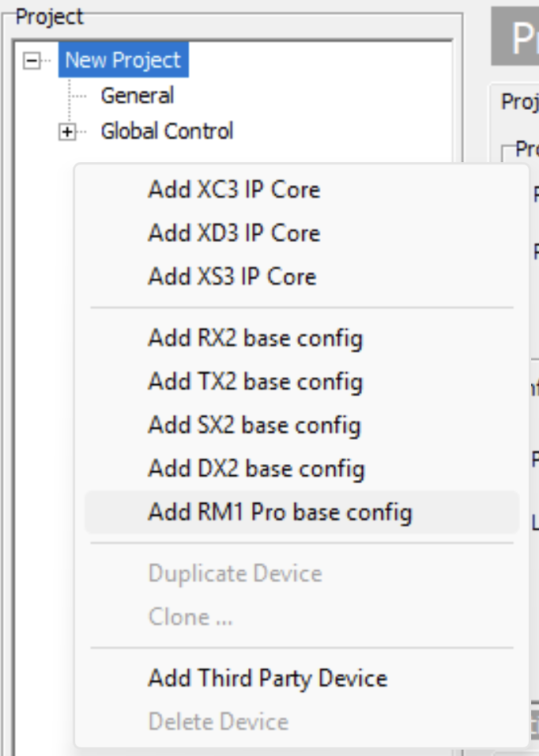The image size is (539, 756).
Task: Add a TX2 base config
Action: pos(254,382)
